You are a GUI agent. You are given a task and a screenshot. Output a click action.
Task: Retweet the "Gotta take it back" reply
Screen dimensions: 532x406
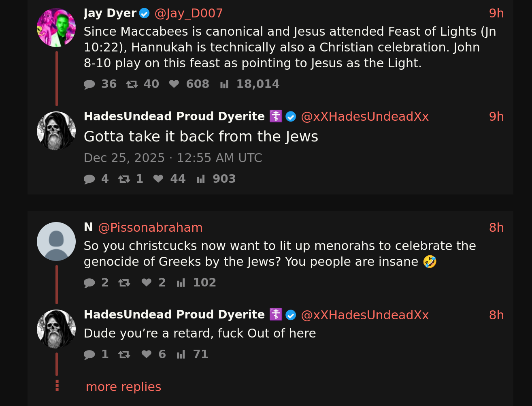124,179
